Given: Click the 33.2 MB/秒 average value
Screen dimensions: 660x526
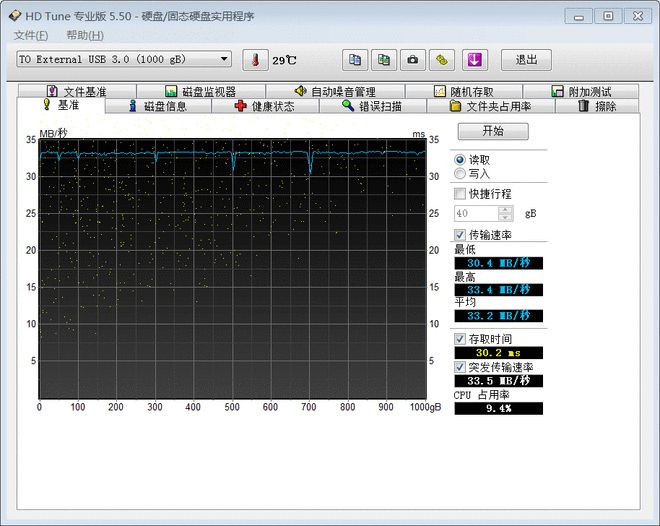Looking at the screenshot, I should coord(498,316).
